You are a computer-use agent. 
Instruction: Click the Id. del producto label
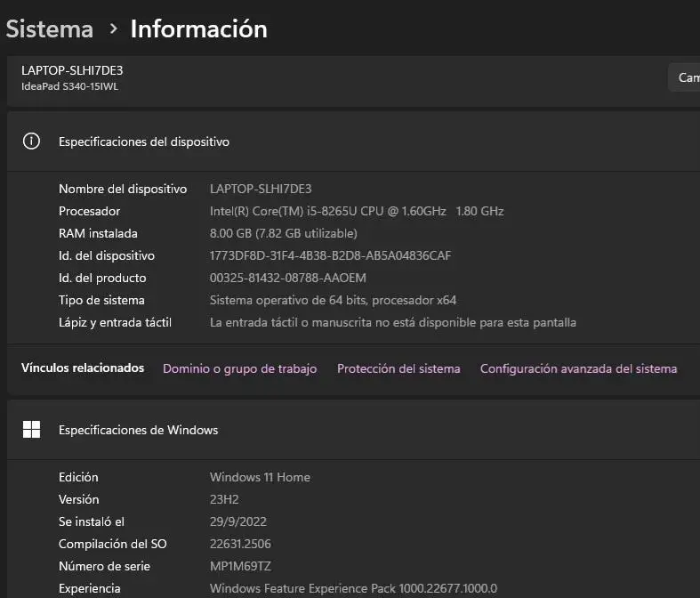tap(102, 279)
